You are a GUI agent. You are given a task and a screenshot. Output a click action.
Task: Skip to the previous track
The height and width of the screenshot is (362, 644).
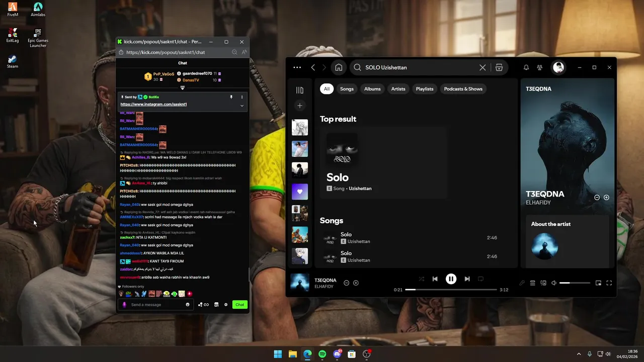[435, 279]
